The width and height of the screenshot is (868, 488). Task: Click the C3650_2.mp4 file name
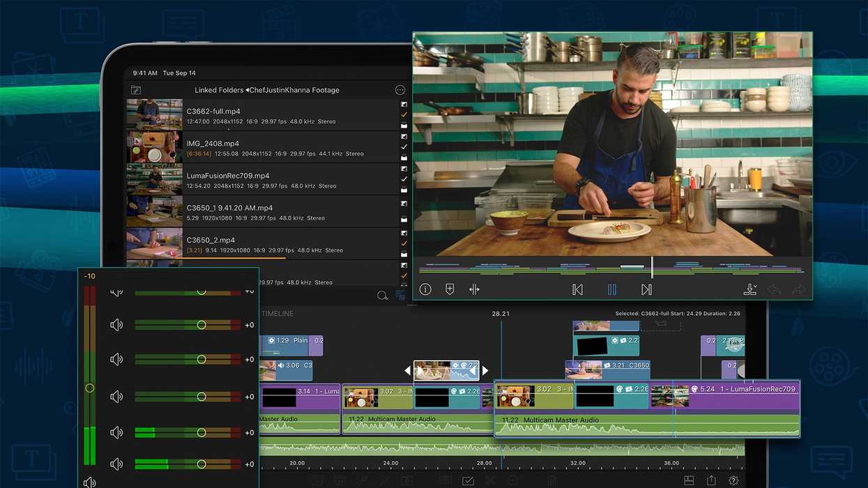(x=211, y=240)
